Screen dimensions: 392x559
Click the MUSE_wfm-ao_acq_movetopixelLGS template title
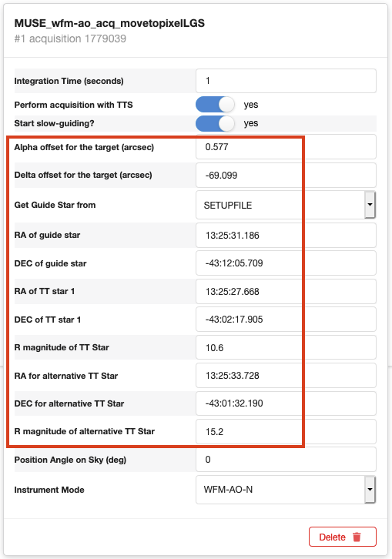pos(109,23)
